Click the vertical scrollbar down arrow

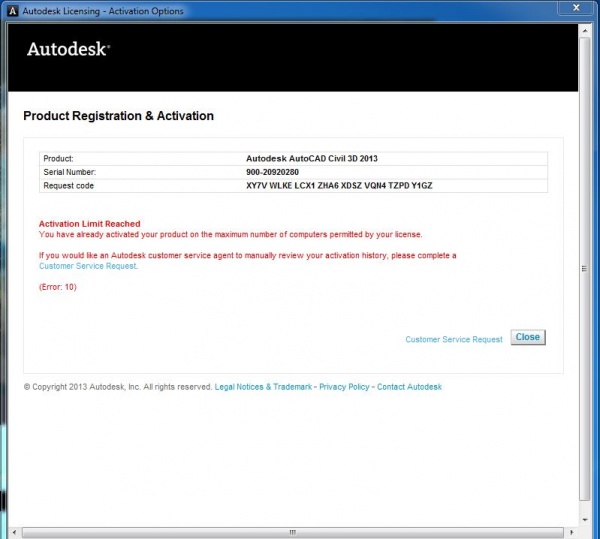coord(585,519)
